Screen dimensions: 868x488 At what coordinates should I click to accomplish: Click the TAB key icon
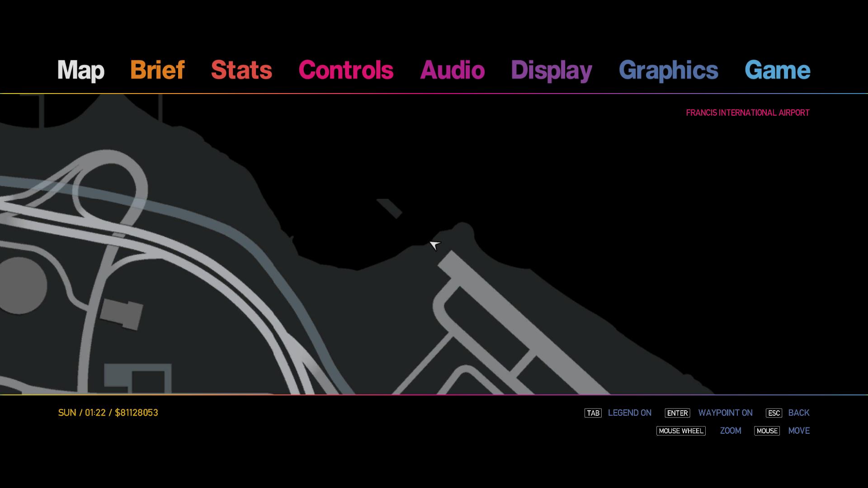[593, 413]
